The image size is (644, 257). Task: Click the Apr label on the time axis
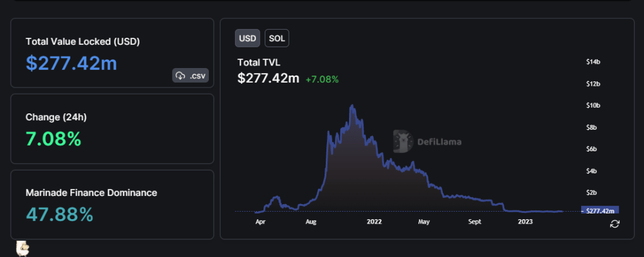[x=260, y=222]
